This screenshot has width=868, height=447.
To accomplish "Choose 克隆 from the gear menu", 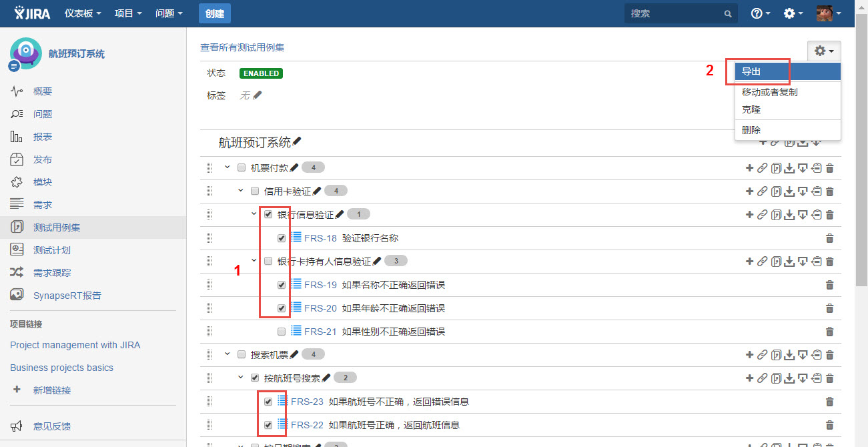I will pos(788,109).
